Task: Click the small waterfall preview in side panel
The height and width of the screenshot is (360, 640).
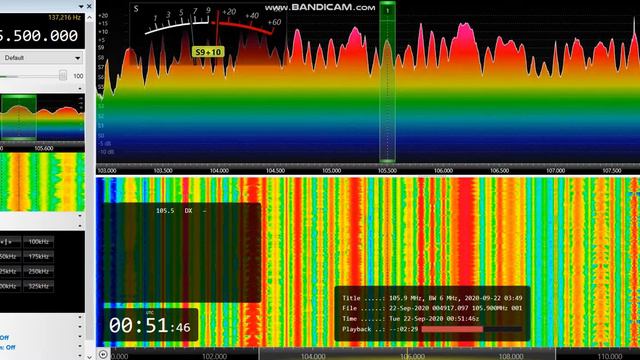Action: pyautogui.click(x=42, y=182)
